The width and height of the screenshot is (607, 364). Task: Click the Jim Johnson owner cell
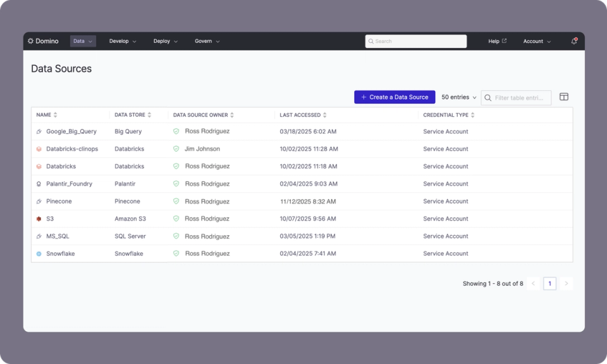(x=202, y=149)
